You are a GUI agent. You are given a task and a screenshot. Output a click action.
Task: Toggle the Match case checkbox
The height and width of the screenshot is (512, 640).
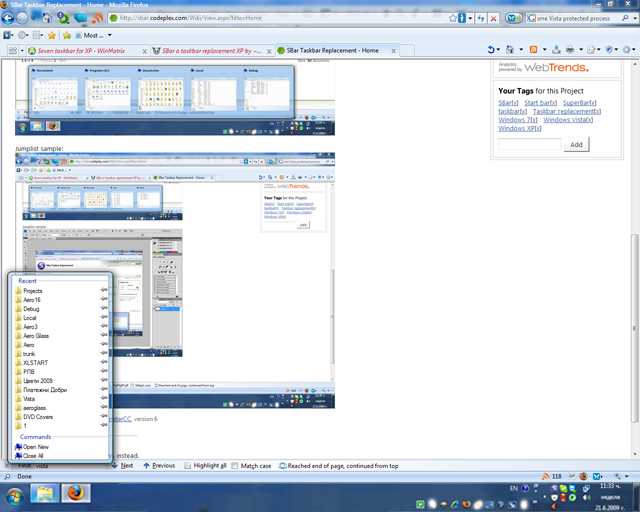pyautogui.click(x=235, y=466)
